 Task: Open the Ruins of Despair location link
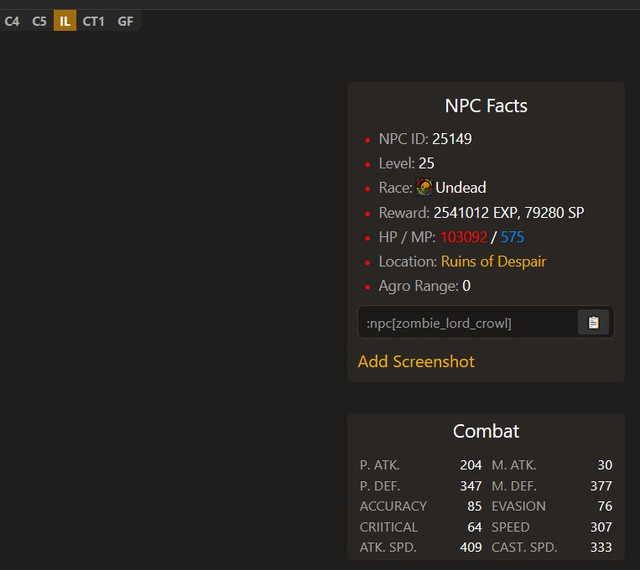click(x=493, y=262)
